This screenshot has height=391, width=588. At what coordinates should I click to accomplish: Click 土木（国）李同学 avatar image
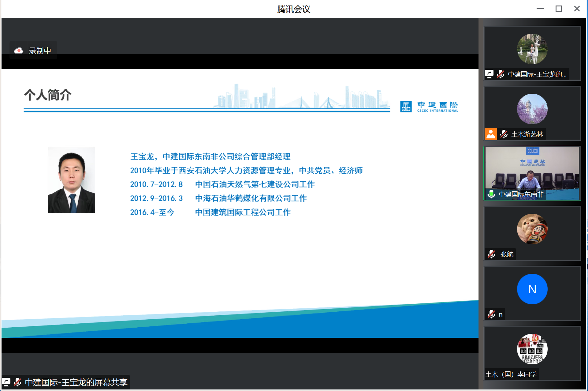(532, 349)
